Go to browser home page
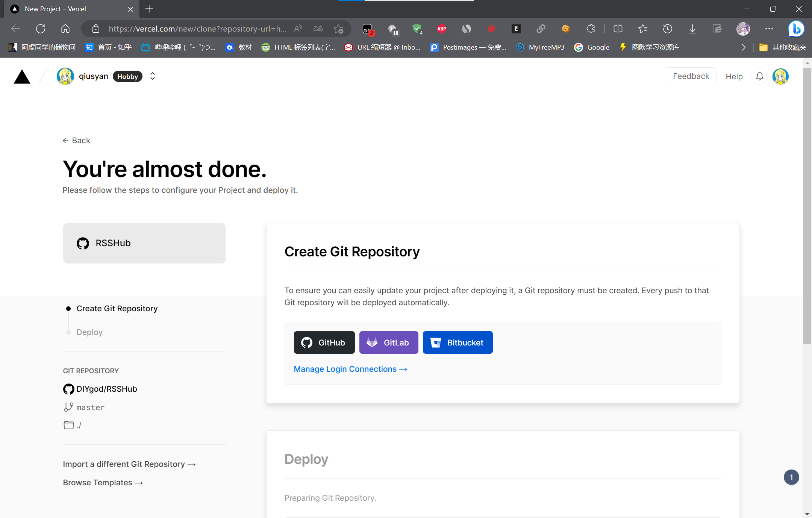The image size is (812, 518). coord(65,29)
